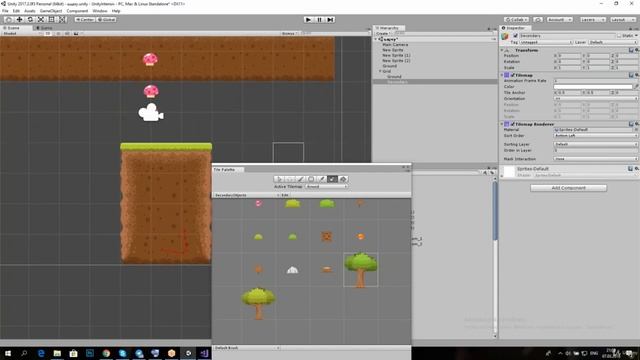Click the Add Component button

click(568, 188)
